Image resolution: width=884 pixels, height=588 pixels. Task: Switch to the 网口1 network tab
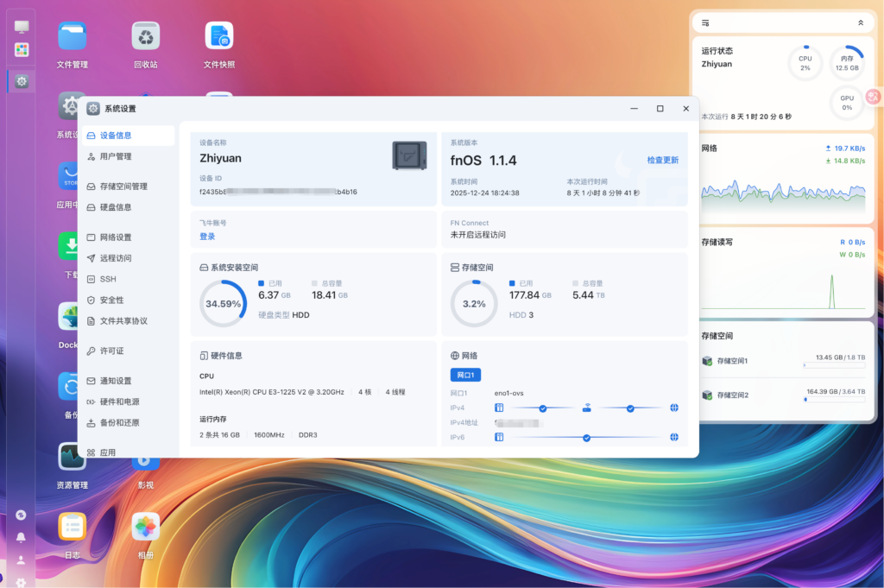[465, 375]
